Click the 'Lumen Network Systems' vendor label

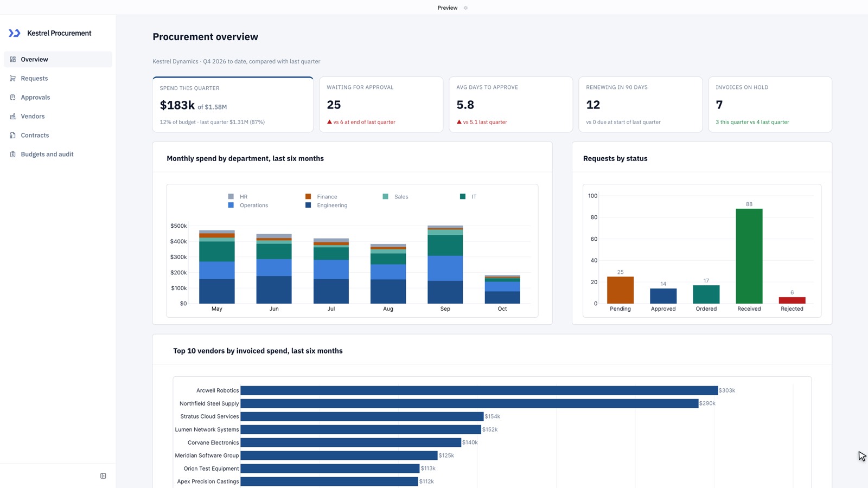tap(207, 429)
